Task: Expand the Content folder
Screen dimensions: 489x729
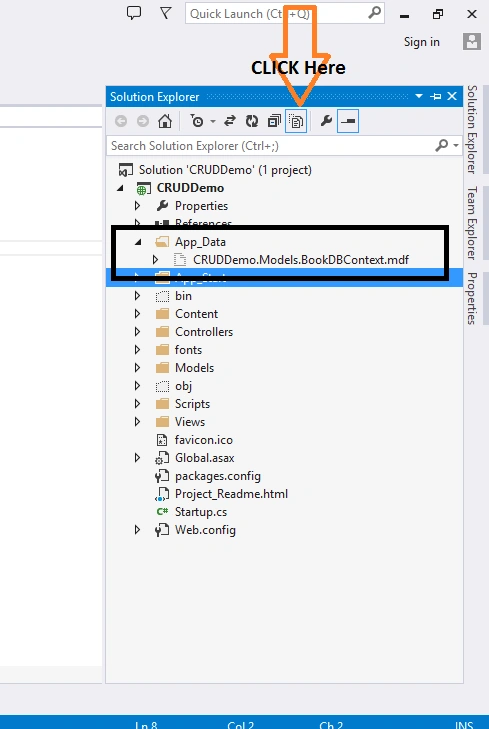Action: (138, 314)
